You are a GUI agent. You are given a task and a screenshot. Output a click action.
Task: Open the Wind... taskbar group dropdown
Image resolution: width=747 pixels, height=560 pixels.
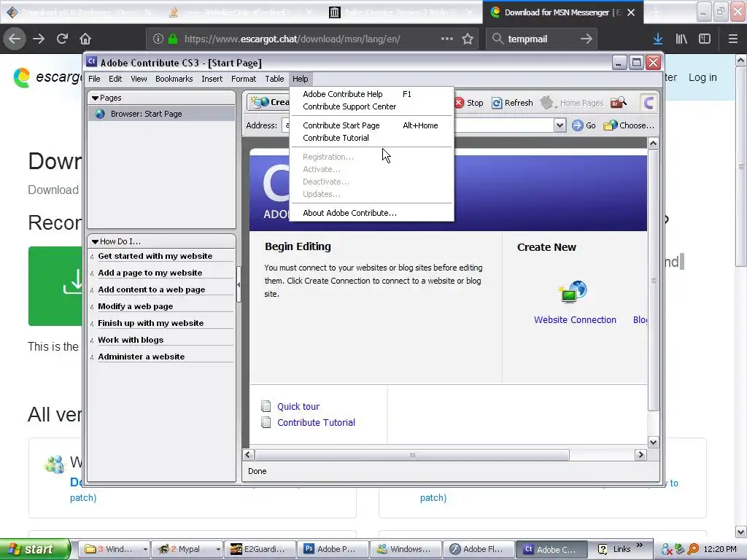pyautogui.click(x=145, y=550)
